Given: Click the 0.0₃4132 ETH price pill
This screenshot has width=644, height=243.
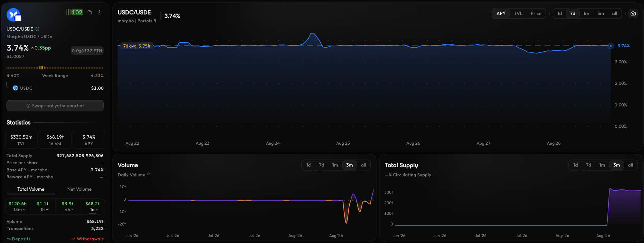Looking at the screenshot, I should pos(87,51).
